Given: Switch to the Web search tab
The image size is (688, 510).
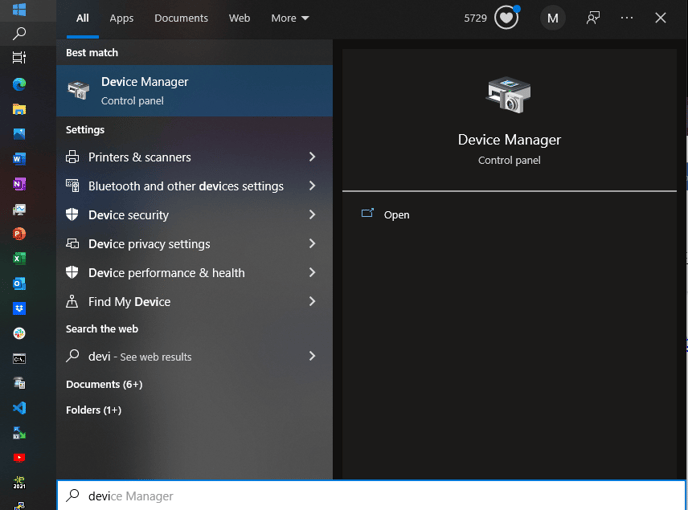Looking at the screenshot, I should coord(240,18).
